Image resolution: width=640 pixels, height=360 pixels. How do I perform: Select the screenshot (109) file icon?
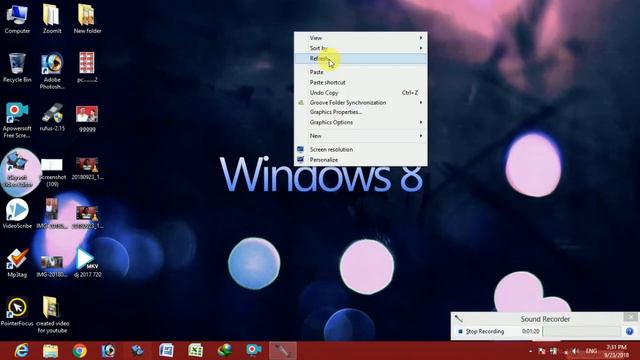[52, 172]
